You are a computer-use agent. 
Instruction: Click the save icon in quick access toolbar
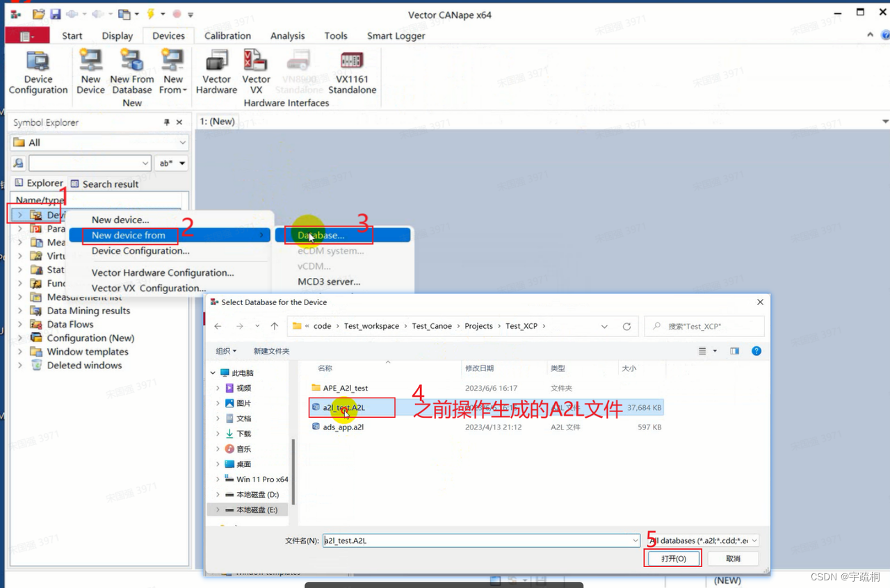56,14
